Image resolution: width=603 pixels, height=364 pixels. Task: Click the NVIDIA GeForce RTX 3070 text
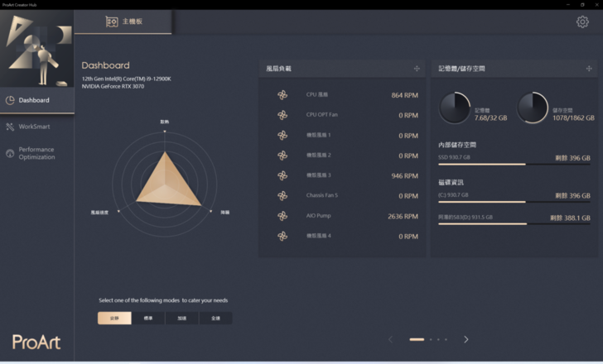coord(113,86)
